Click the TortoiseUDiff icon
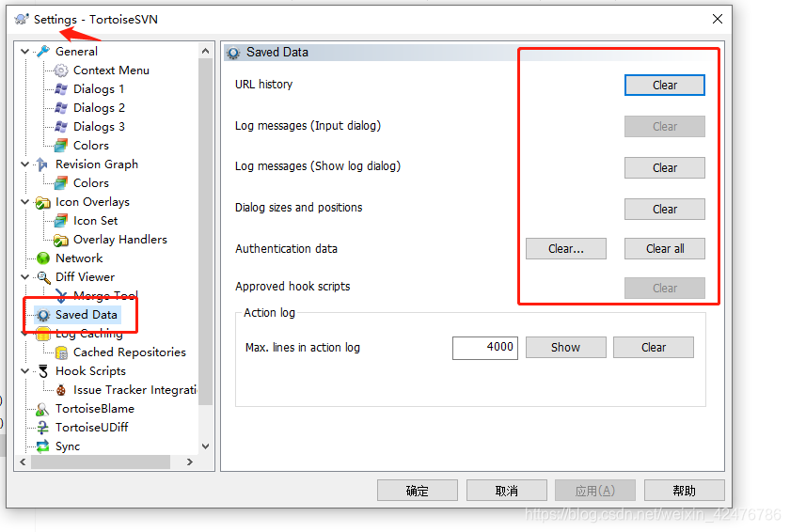The image size is (790, 532). tap(43, 428)
